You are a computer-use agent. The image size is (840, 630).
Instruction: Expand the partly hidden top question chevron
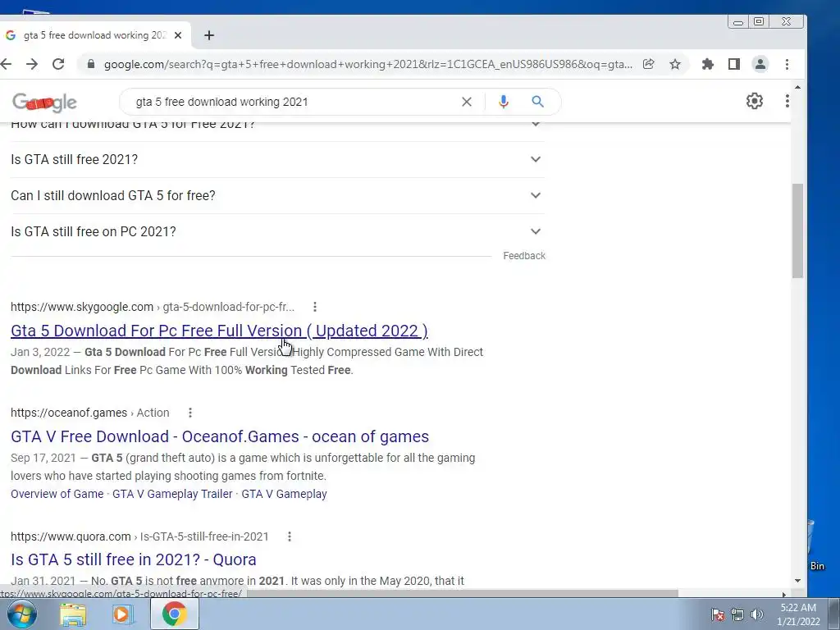[535, 125]
